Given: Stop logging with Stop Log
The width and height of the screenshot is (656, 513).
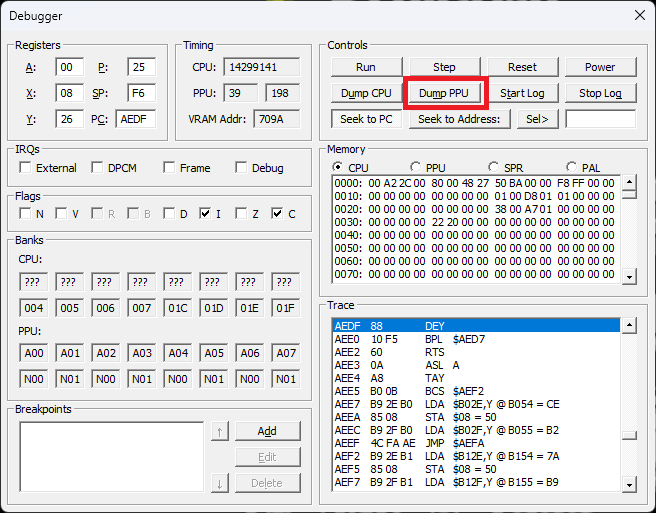Looking at the screenshot, I should click(600, 93).
